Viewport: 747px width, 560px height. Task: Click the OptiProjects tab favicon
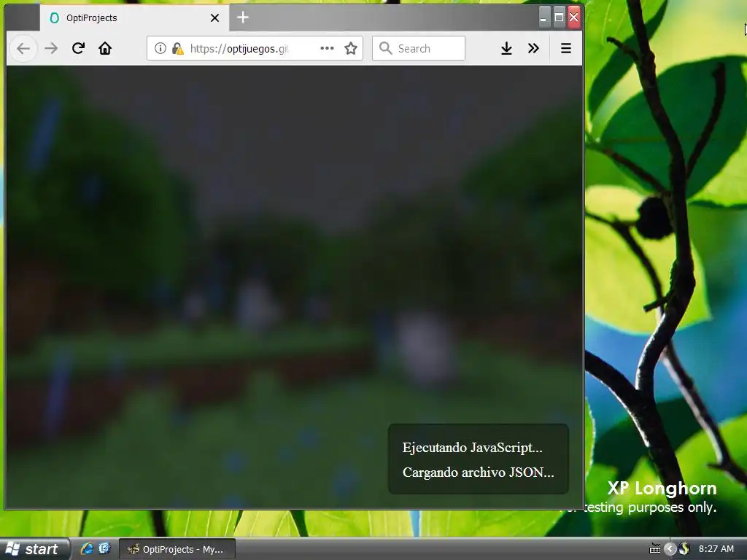click(55, 18)
